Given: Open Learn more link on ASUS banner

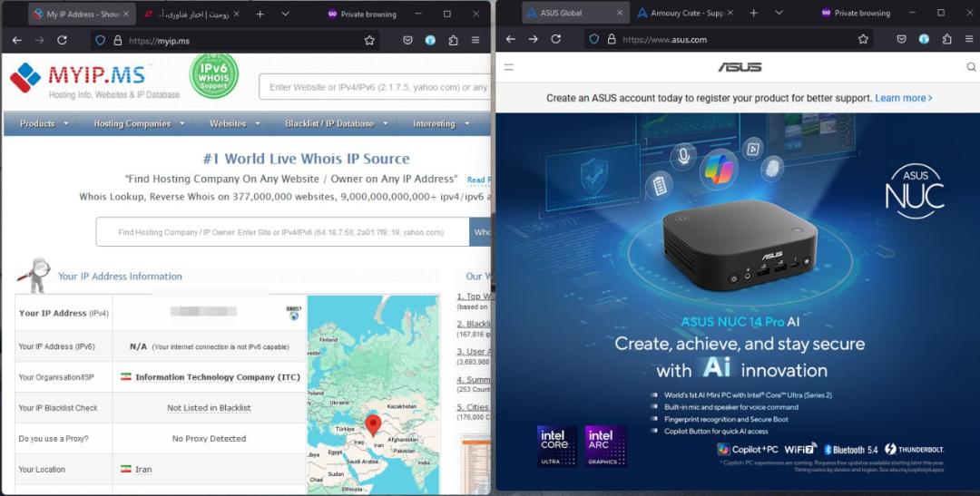Looking at the screenshot, I should click(903, 98).
